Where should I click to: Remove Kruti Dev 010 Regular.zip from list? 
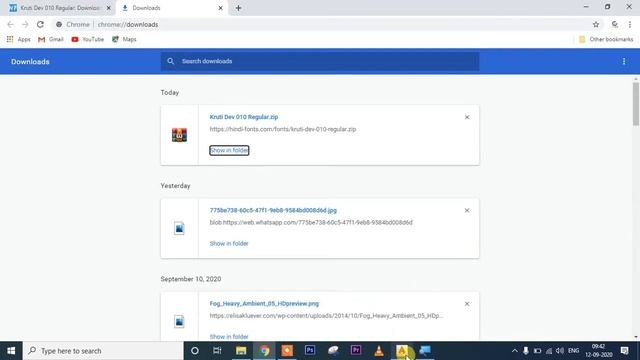coord(467,117)
